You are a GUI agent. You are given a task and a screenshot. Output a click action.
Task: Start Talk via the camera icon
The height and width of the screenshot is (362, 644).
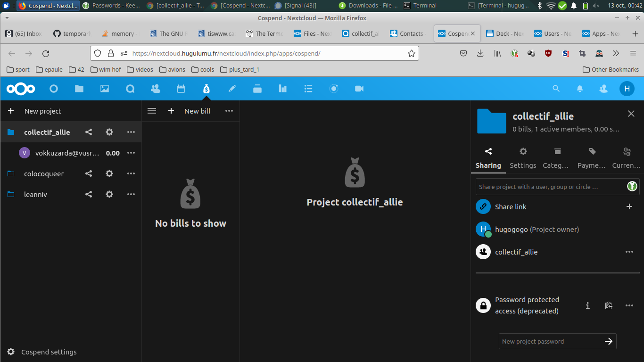pos(359,89)
